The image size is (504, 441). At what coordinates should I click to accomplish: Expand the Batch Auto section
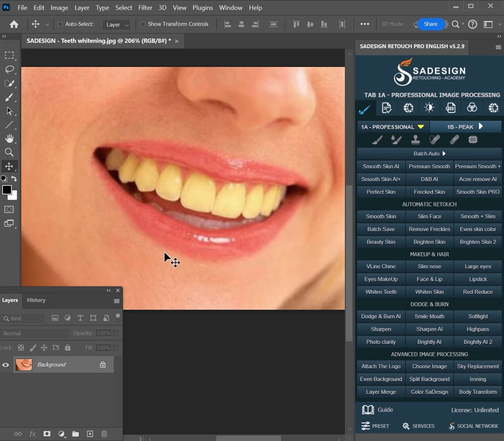pos(429,154)
